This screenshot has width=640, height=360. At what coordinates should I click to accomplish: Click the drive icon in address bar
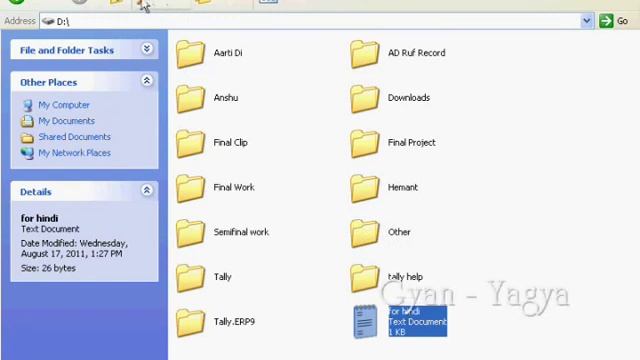coord(48,21)
